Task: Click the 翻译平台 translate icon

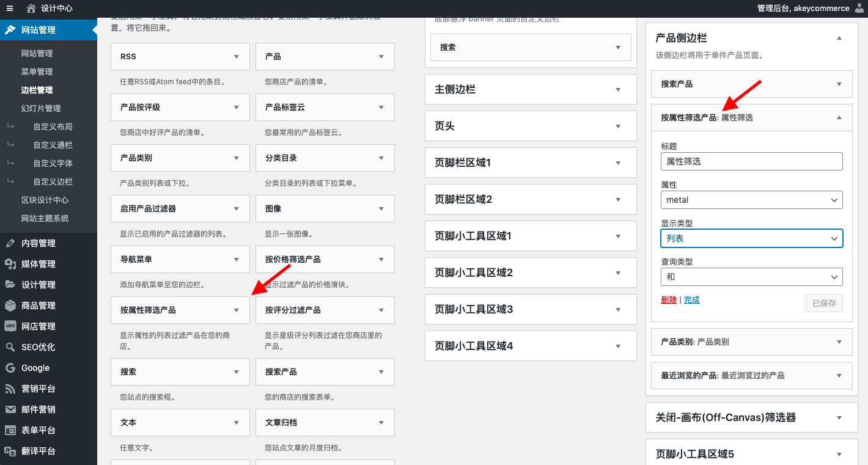Action: 10,451
